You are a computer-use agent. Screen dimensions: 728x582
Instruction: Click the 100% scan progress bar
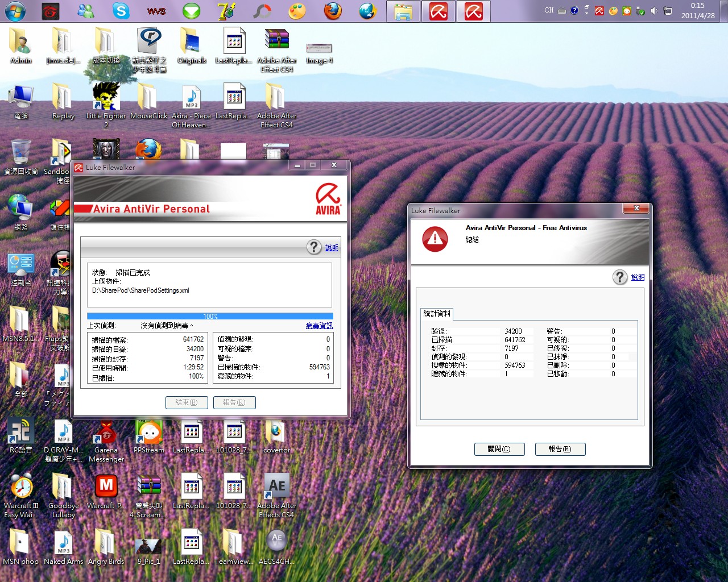click(210, 316)
